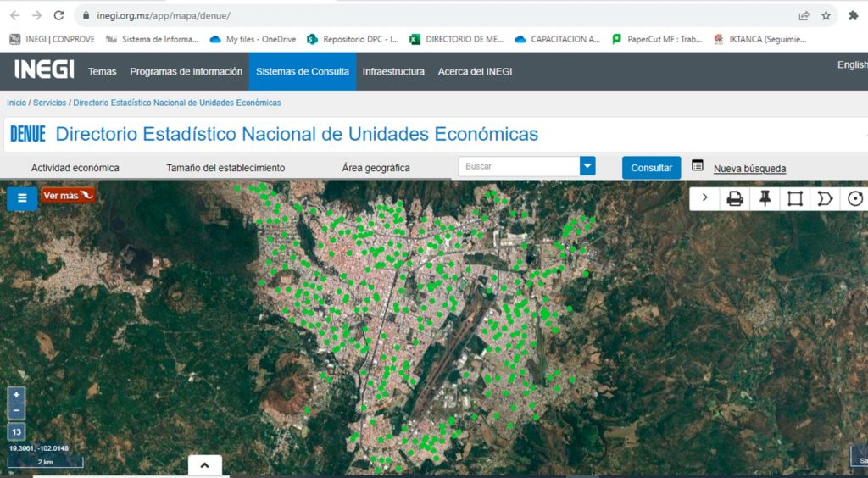Select the pushpin marker tool
The height and width of the screenshot is (478, 868).
[765, 198]
